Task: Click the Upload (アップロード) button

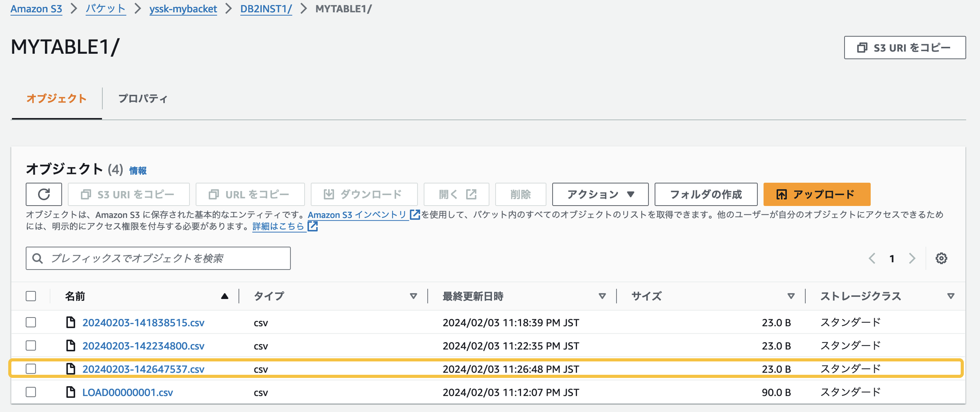Action: pos(816,194)
